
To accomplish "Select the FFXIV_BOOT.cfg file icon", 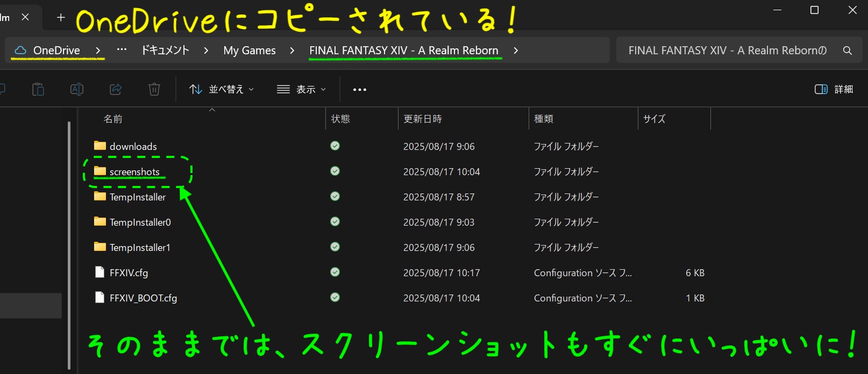I will coord(99,297).
